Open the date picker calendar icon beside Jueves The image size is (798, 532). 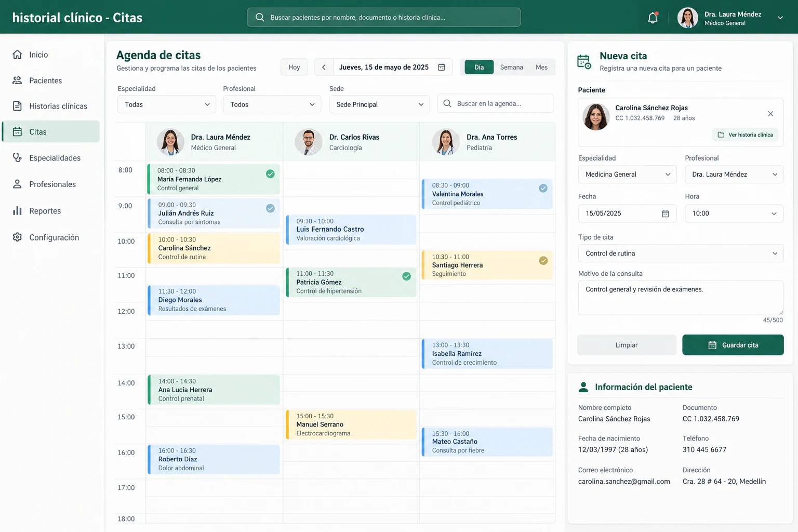pos(442,67)
